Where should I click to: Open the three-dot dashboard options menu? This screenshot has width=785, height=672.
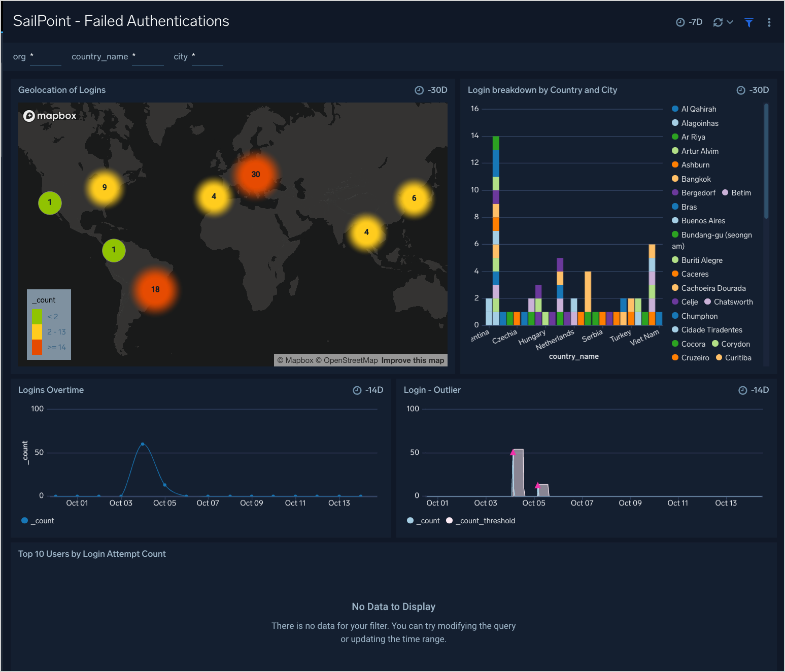point(769,22)
